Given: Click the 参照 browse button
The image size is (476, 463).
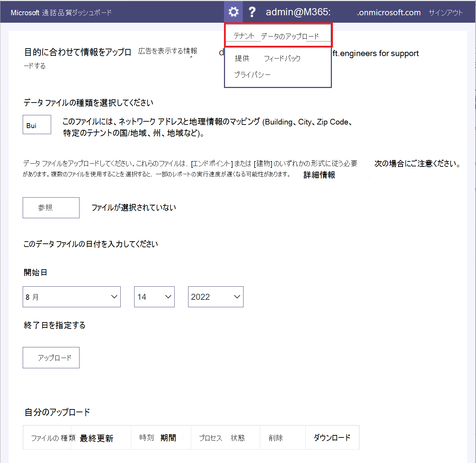Looking at the screenshot, I should pyautogui.click(x=51, y=208).
